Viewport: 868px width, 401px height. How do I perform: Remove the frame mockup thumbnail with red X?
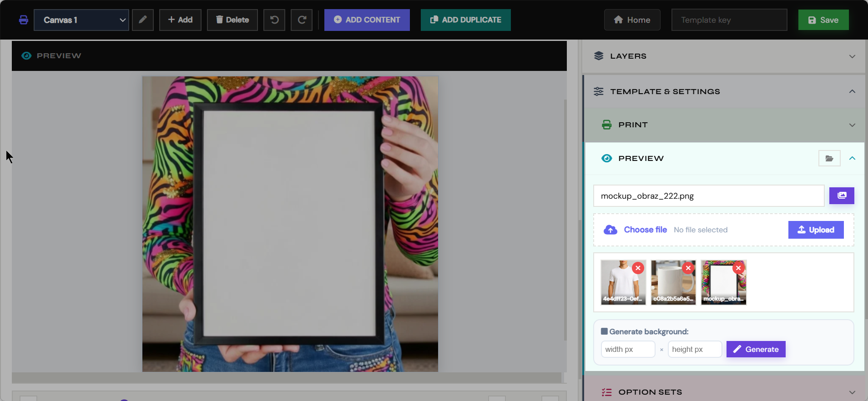pos(738,268)
